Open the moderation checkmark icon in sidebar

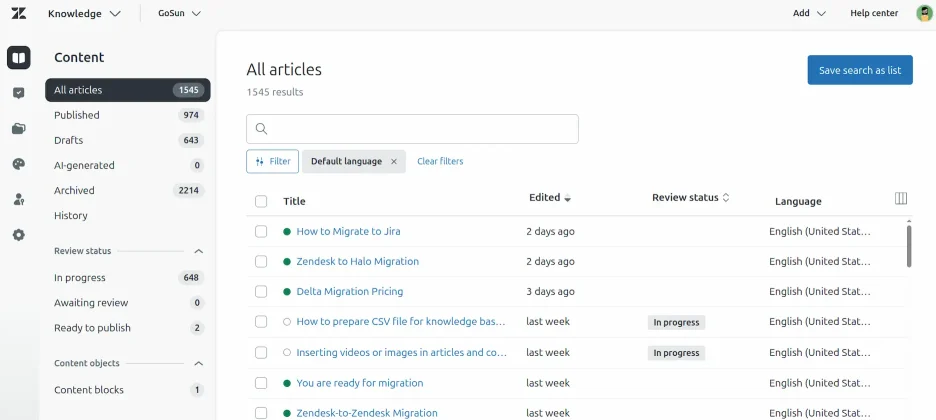click(19, 93)
